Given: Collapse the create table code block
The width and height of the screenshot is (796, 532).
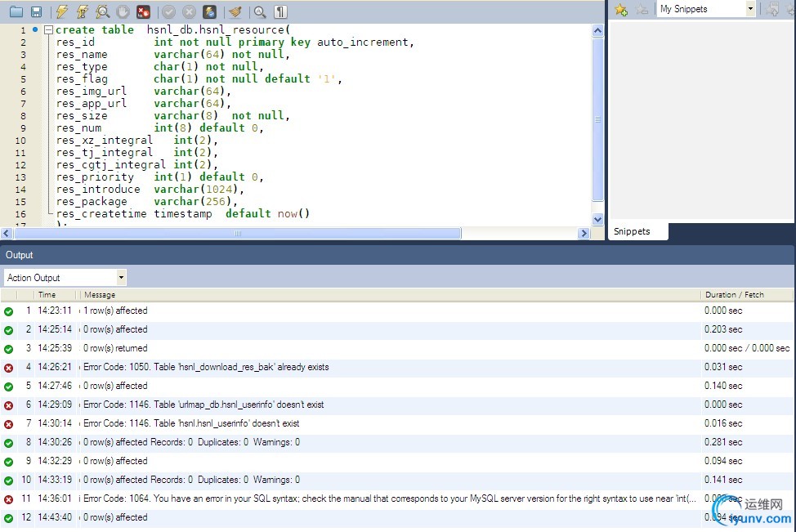Looking at the screenshot, I should 49,30.
